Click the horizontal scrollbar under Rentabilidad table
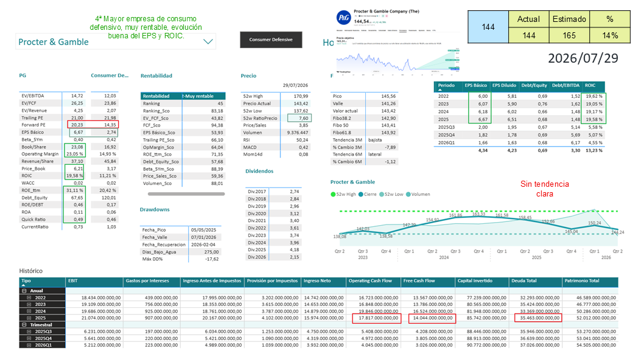This screenshot has height=362, width=644. coord(186,194)
